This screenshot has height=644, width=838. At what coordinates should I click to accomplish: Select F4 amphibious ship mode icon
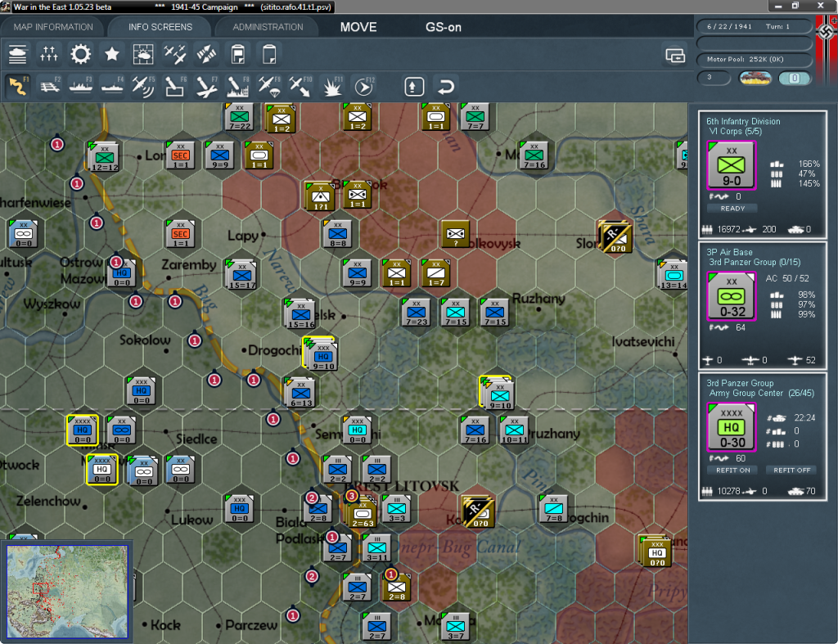112,86
